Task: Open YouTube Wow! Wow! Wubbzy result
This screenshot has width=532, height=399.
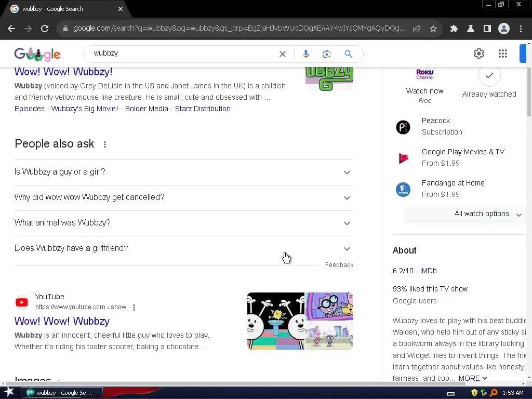Action: pos(62,321)
